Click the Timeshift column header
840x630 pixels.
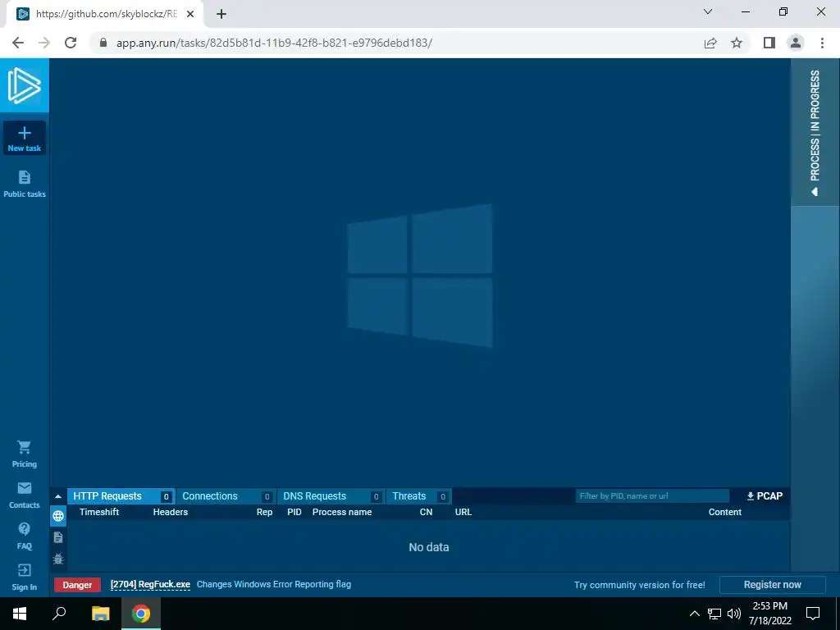tap(99, 512)
